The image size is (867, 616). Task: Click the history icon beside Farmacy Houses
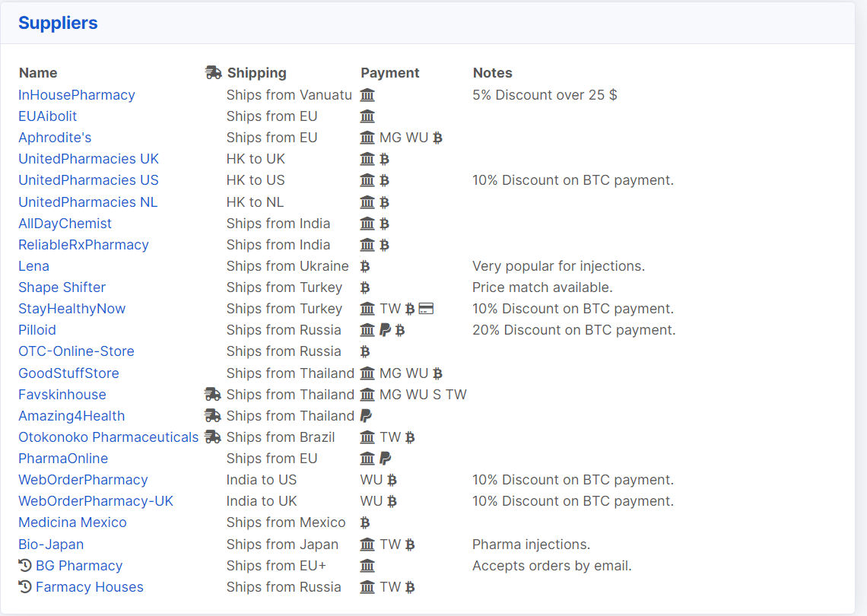[25, 586]
